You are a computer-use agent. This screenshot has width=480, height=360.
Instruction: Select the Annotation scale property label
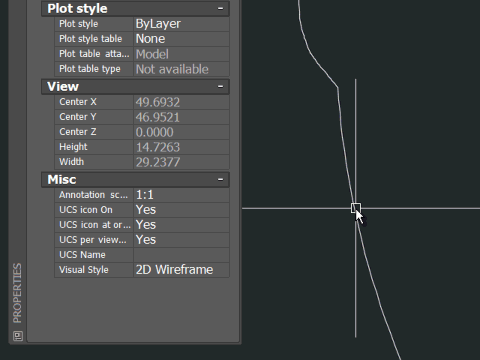94,195
